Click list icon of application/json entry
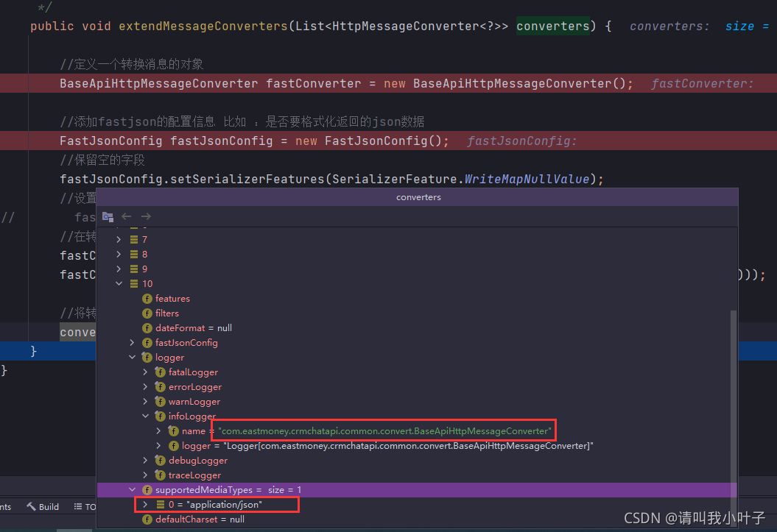Screen dimensions: 777x532 [x=161, y=504]
